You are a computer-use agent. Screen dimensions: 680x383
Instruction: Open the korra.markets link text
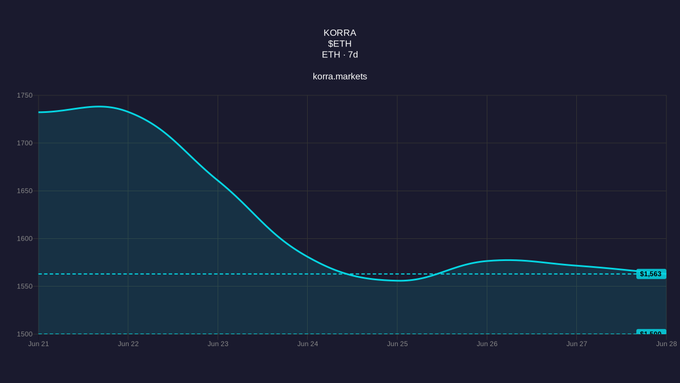pyautogui.click(x=340, y=76)
